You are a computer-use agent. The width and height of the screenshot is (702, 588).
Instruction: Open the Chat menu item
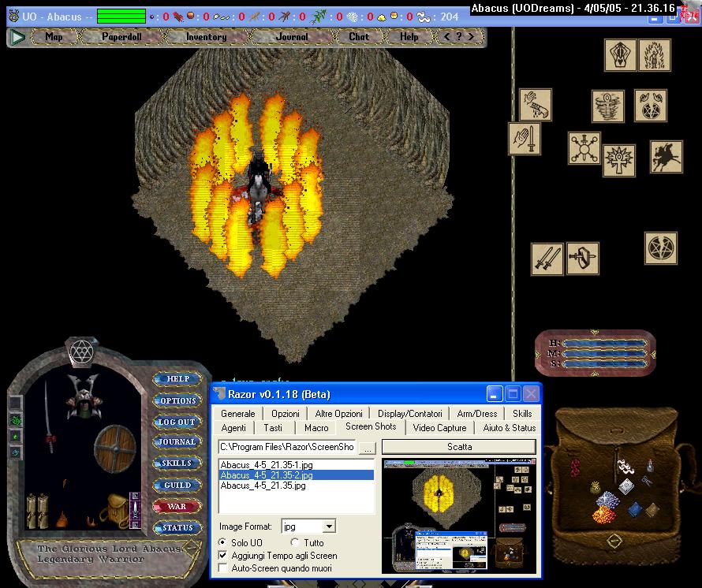pos(359,37)
